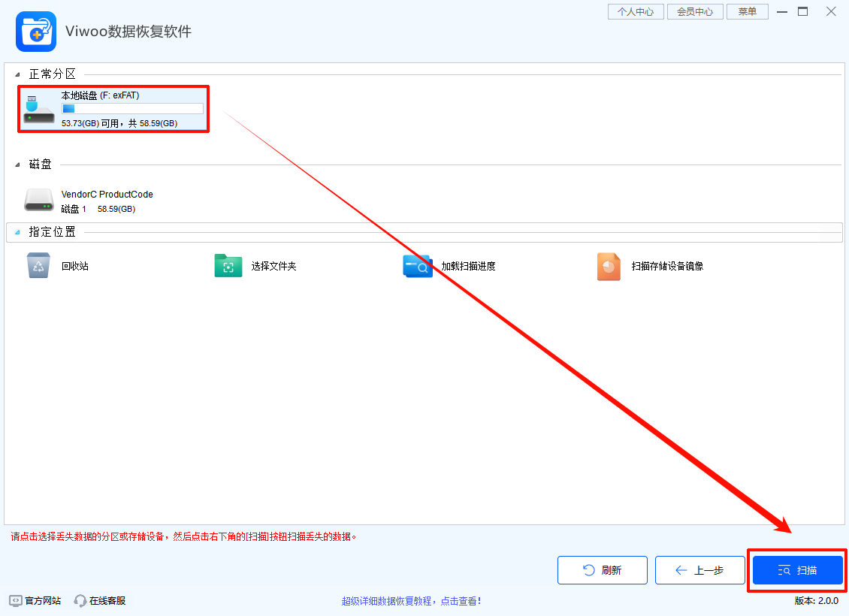The image size is (849, 616).
Task: Open the 菜单 menu button
Action: point(747,12)
